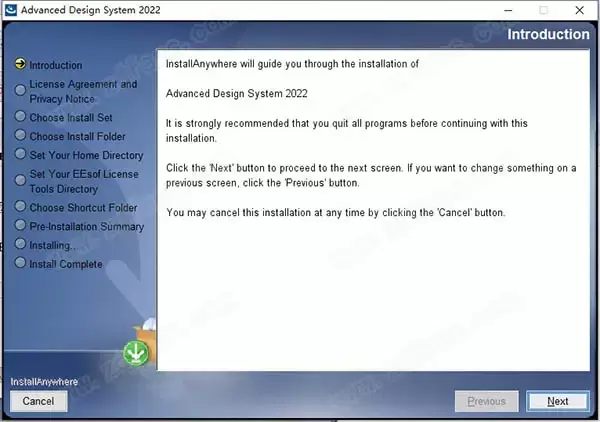Click the disabled maximize window button

point(543,10)
